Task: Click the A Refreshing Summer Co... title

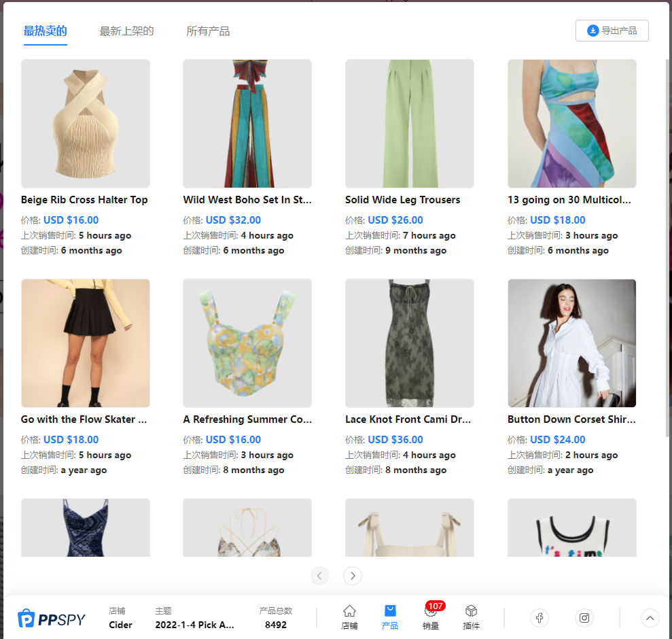Action: click(247, 419)
